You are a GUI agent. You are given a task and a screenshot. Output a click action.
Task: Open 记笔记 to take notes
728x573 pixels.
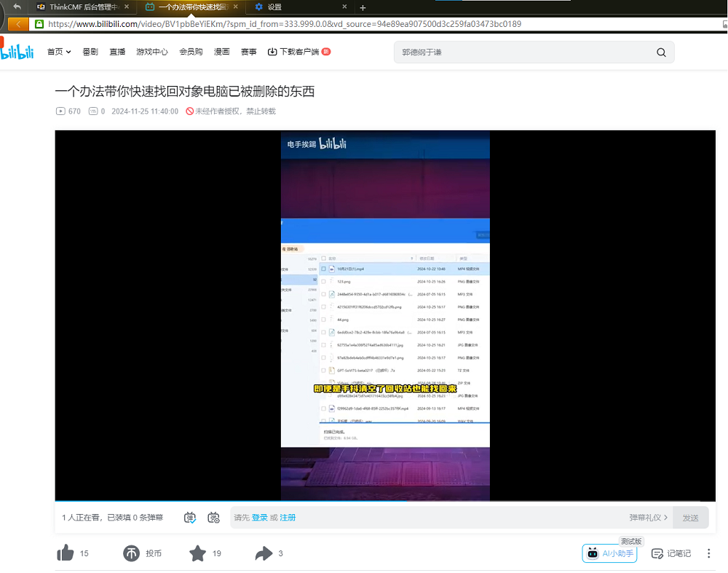(670, 553)
